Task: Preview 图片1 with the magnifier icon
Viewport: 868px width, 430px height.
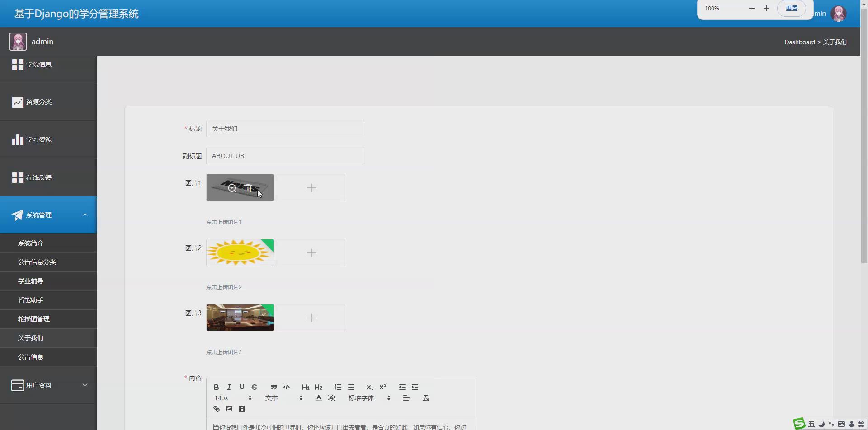Action: 232,188
